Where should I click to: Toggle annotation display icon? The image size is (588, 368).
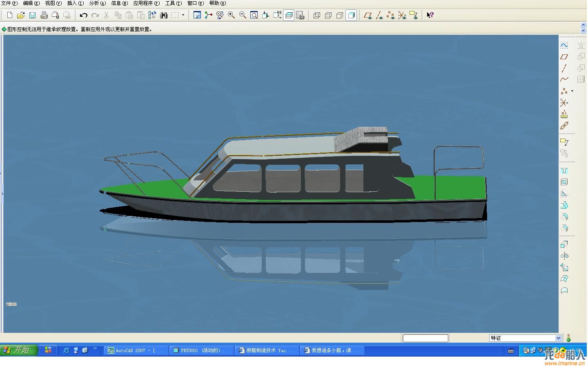pyautogui.click(x=413, y=15)
